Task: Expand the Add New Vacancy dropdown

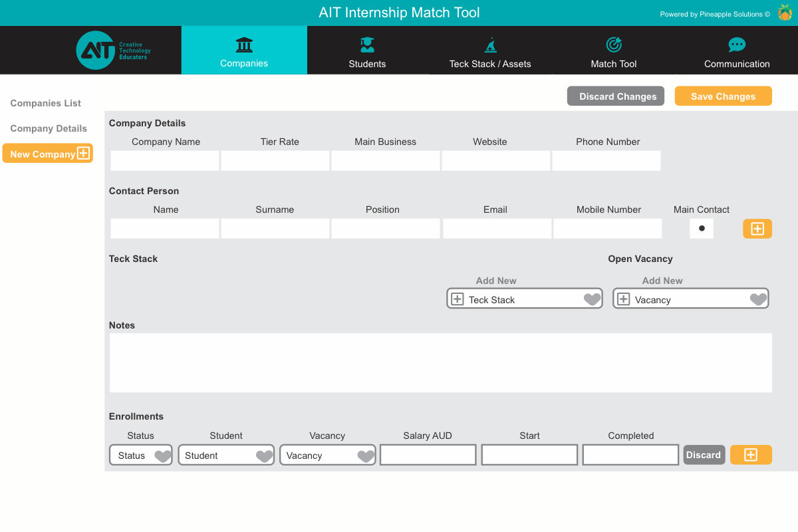Action: pyautogui.click(x=690, y=299)
